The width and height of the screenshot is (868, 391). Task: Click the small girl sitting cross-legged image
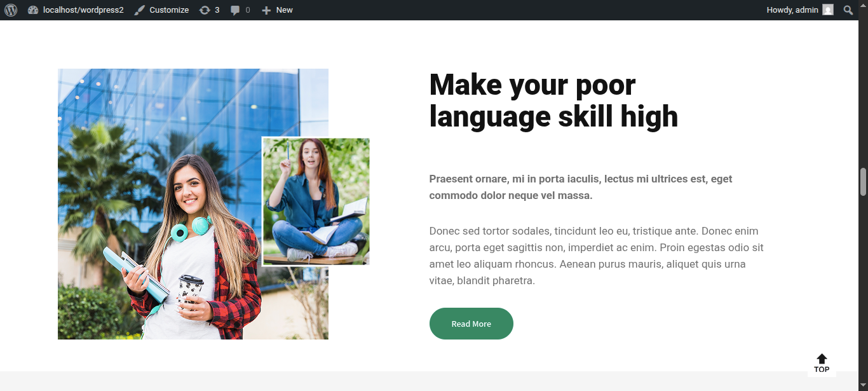pyautogui.click(x=316, y=201)
